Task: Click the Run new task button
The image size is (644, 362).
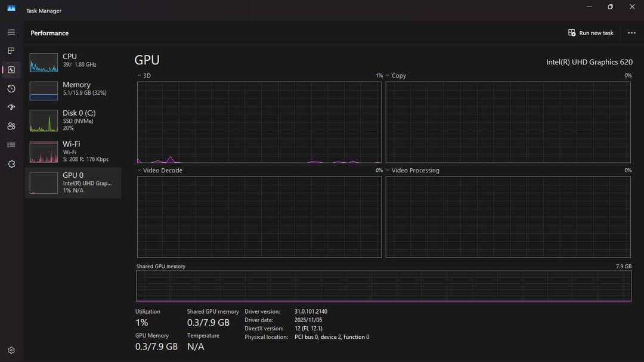Action: 590,33
